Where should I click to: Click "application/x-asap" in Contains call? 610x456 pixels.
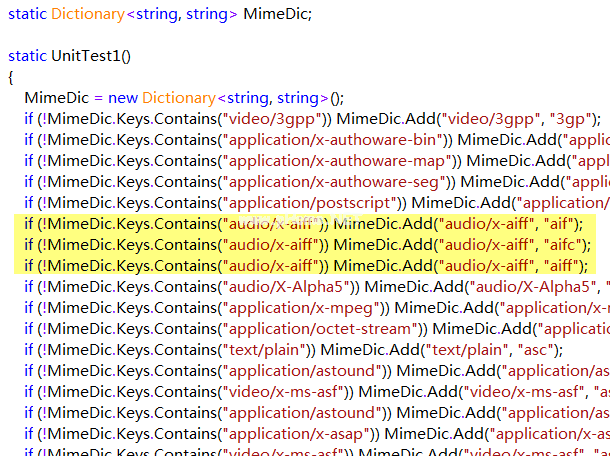[297, 434]
